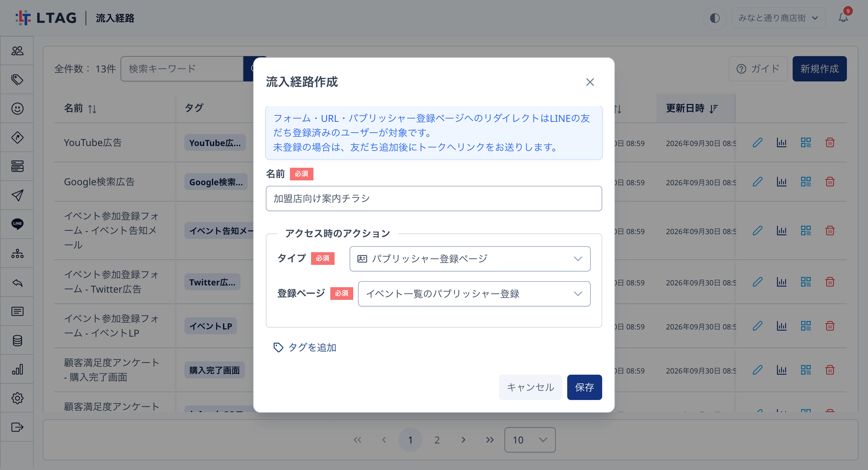This screenshot has height=470, width=868.
Task: Click the 購入完了画面 tag chip
Action: tap(214, 370)
